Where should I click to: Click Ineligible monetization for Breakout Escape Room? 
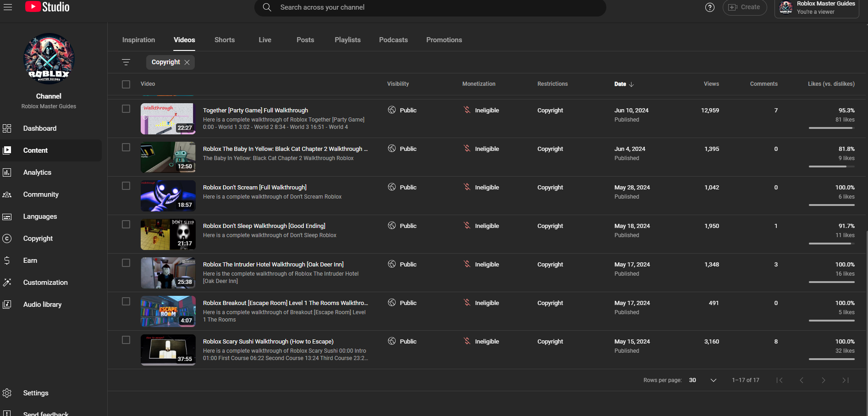[x=481, y=303]
